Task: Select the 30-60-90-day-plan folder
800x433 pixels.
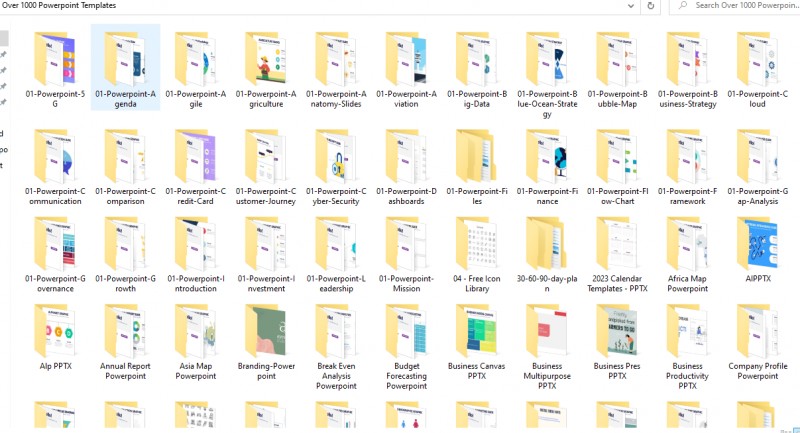Action: coord(547,254)
